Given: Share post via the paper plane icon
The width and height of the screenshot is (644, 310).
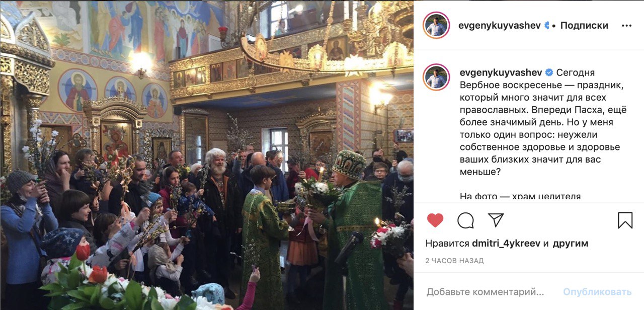Looking at the screenshot, I should tap(496, 220).
